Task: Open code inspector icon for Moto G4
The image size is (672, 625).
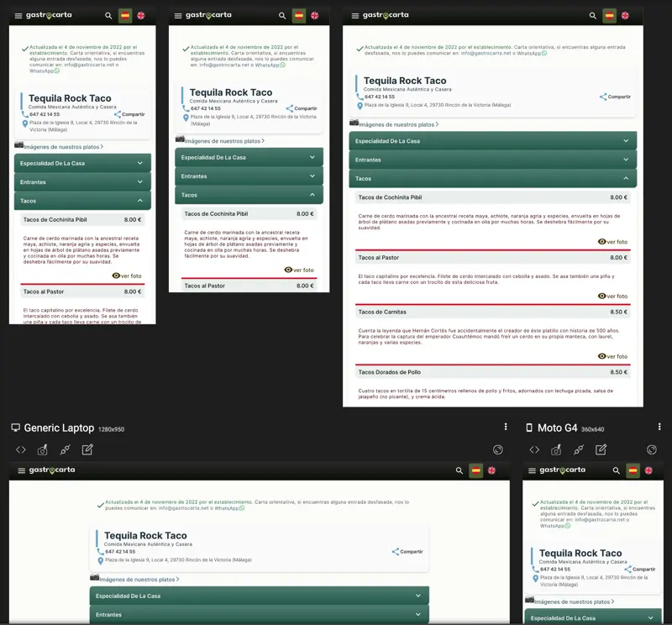Action: click(x=534, y=449)
